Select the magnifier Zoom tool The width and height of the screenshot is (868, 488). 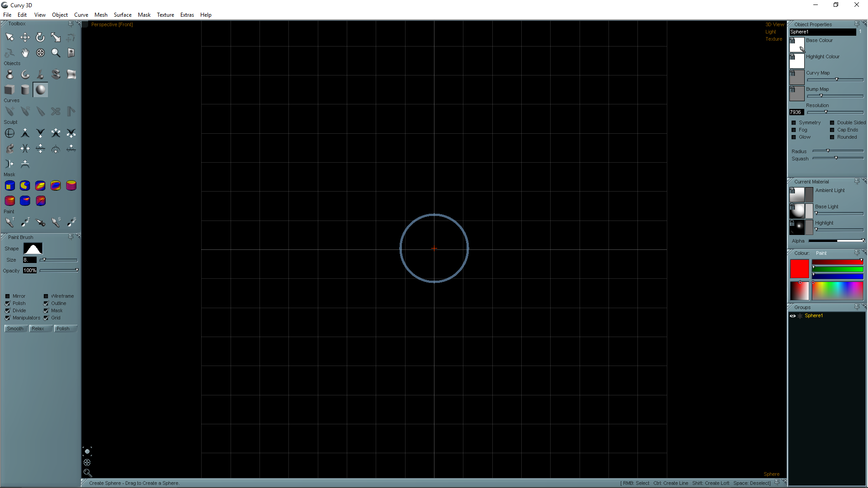pyautogui.click(x=56, y=53)
